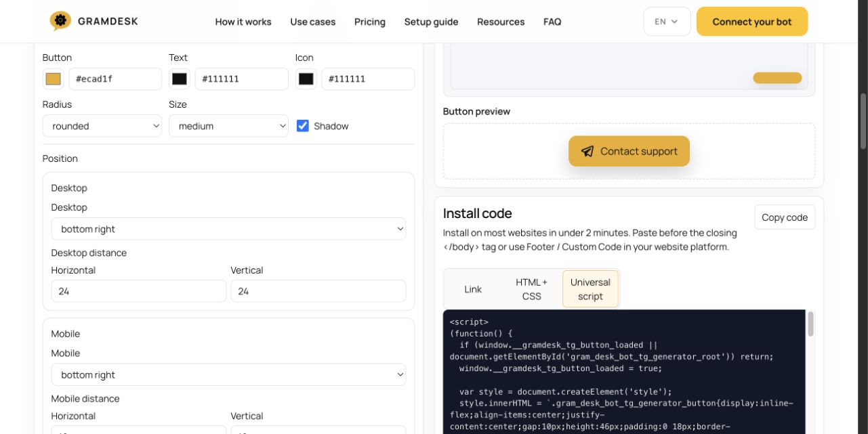868x434 pixels.
Task: Click the Desktop Vertical distance field
Action: click(318, 291)
